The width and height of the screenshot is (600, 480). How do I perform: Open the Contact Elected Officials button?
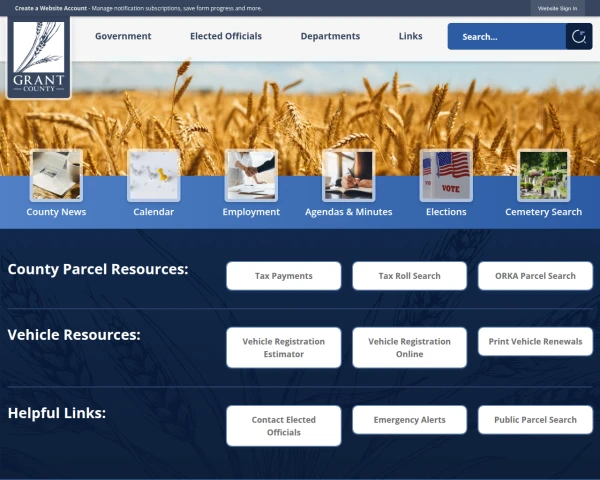[284, 426]
